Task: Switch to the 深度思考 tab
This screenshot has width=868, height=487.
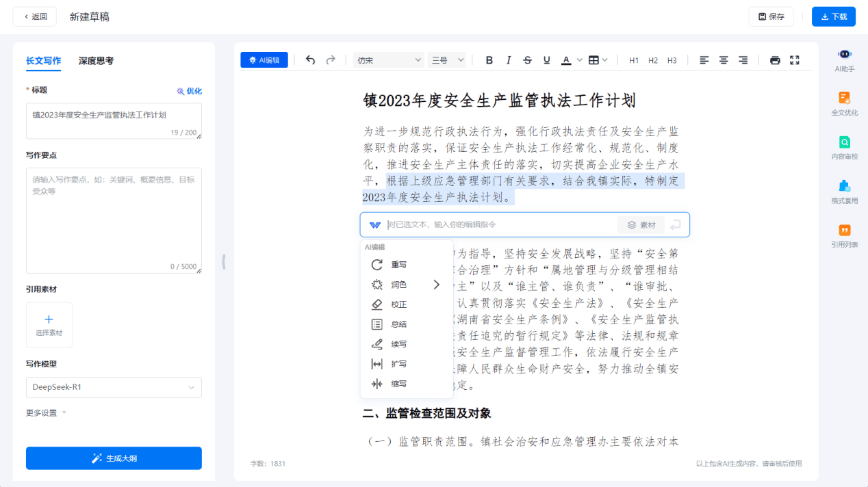Action: [96, 61]
